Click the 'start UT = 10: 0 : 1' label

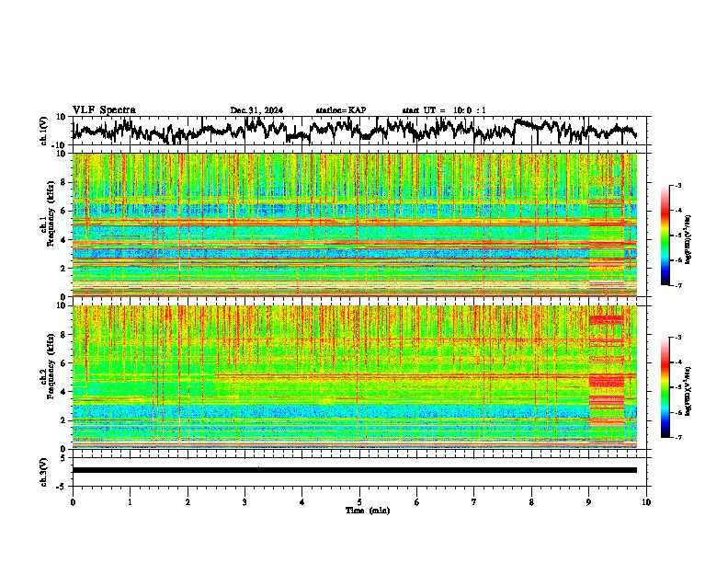(x=444, y=110)
